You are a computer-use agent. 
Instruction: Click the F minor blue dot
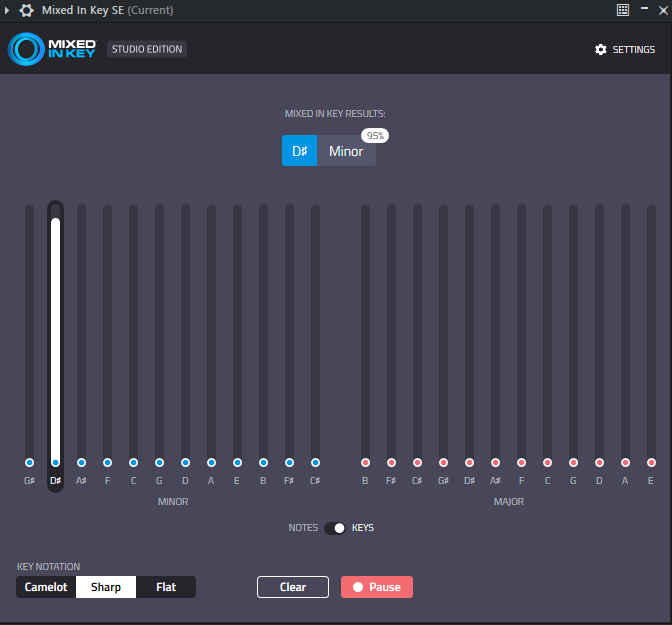[108, 463]
